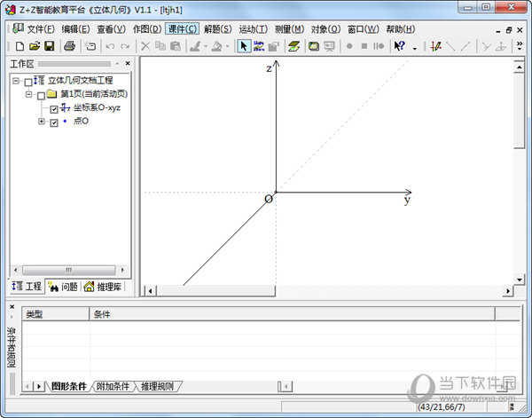Image resolution: width=532 pixels, height=418 pixels.
Task: Select the 推理规则 tab
Action: [157, 386]
